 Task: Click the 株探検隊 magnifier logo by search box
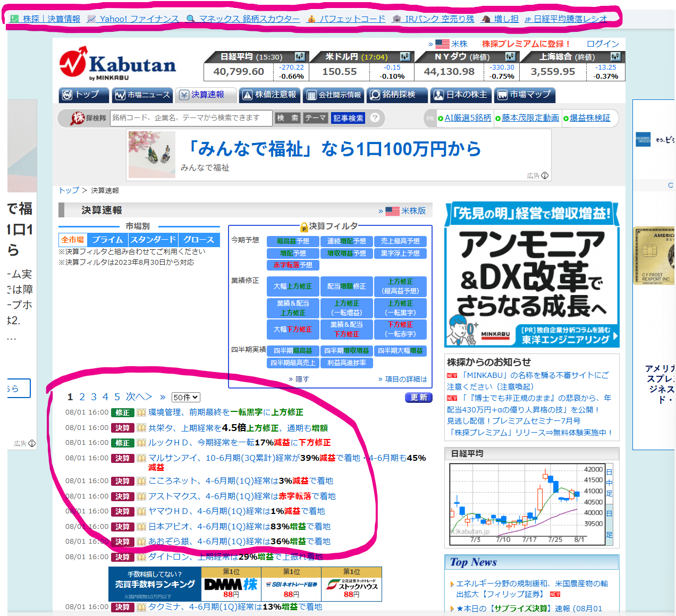tap(88, 117)
